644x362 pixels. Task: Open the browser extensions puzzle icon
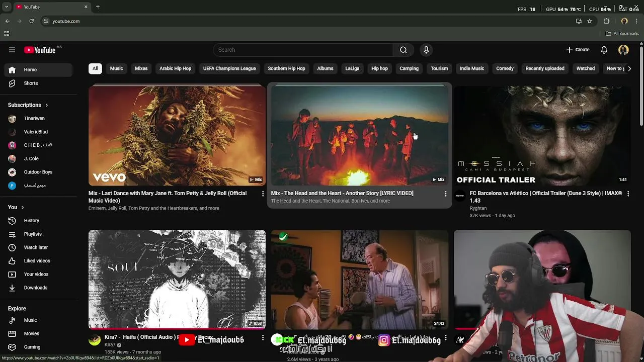tap(607, 21)
